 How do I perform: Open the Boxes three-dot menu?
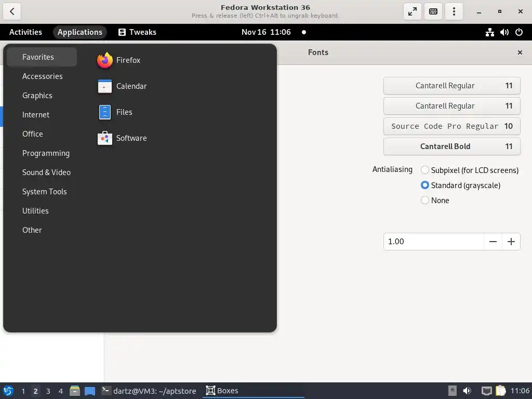454,11
